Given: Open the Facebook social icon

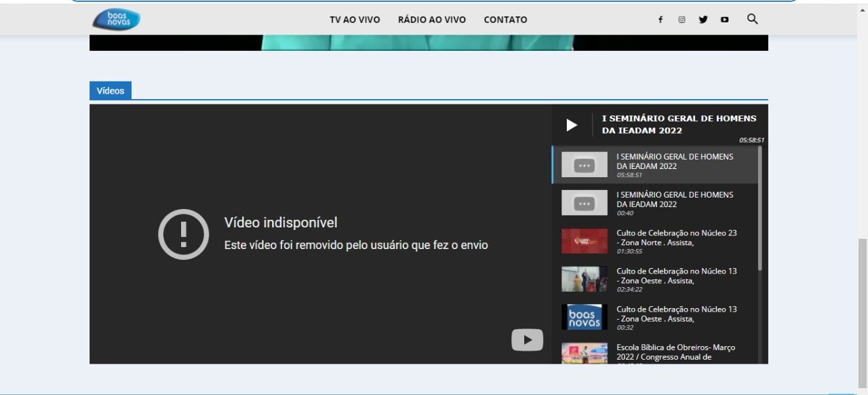Looking at the screenshot, I should [660, 20].
